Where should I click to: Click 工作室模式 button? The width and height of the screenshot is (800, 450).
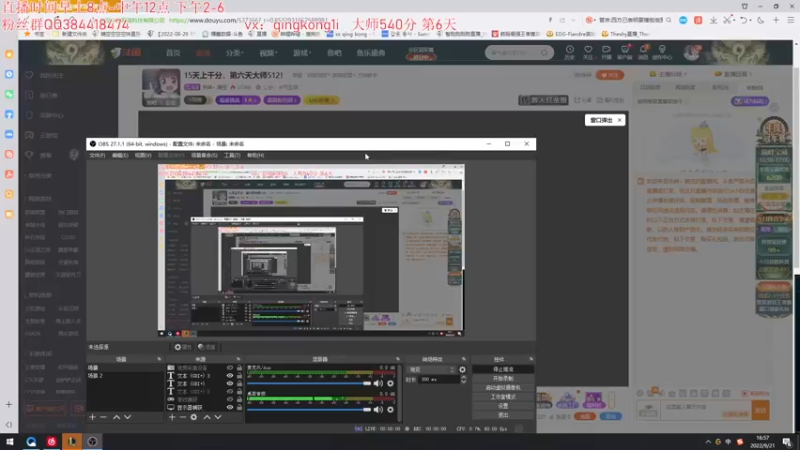tap(503, 396)
